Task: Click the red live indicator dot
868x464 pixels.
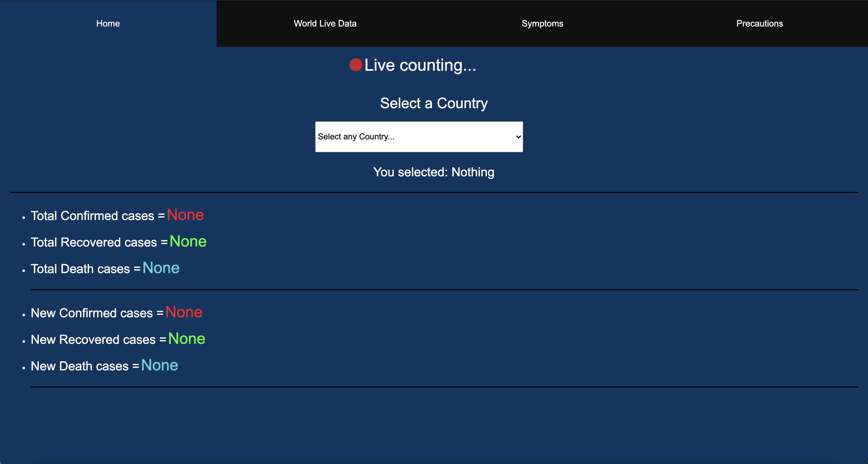Action: (x=355, y=65)
